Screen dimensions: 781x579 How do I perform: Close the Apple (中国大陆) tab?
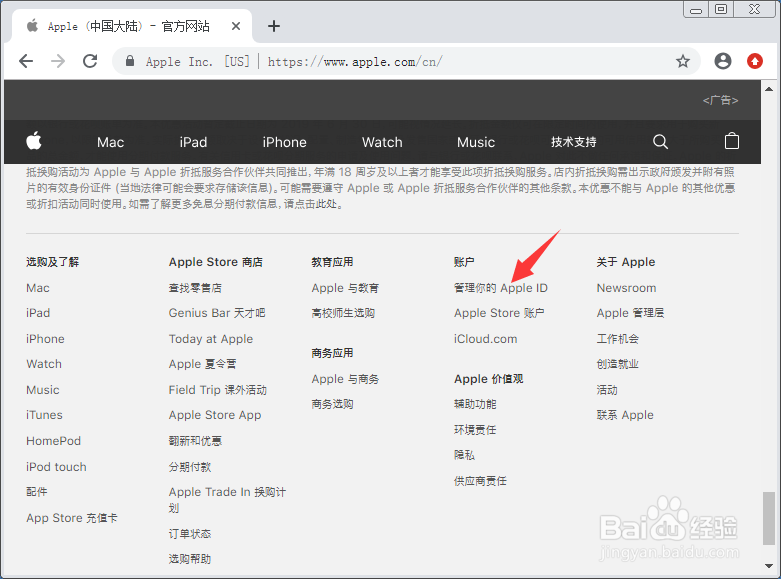pos(236,26)
